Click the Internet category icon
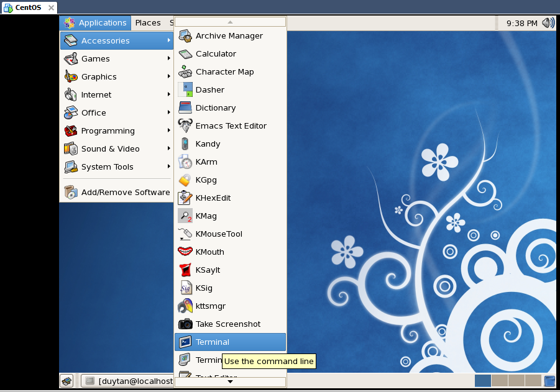This screenshot has height=392, width=560. [x=71, y=94]
